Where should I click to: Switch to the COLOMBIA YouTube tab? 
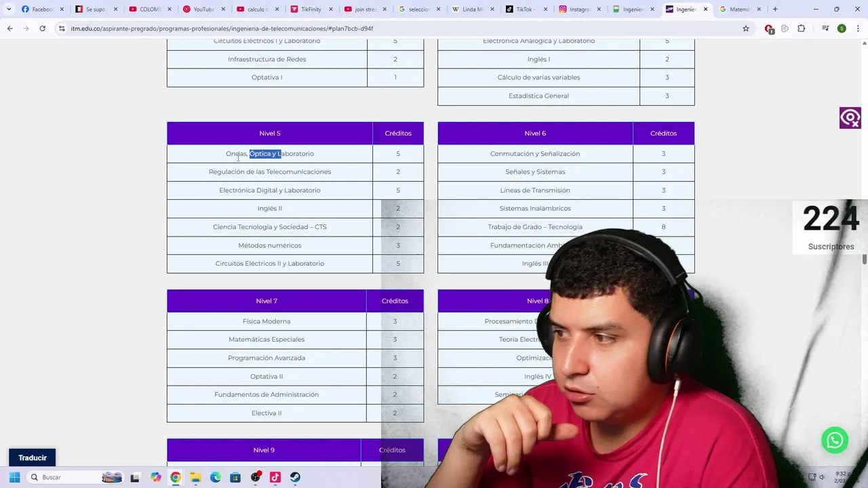click(x=149, y=9)
